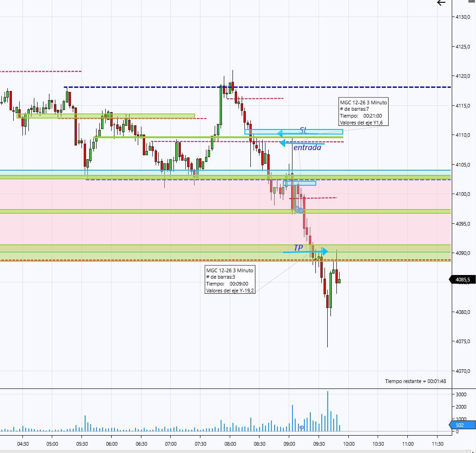Click the '# de barras:7' line in ruler box
The height and width of the screenshot is (453, 476).
point(354,109)
